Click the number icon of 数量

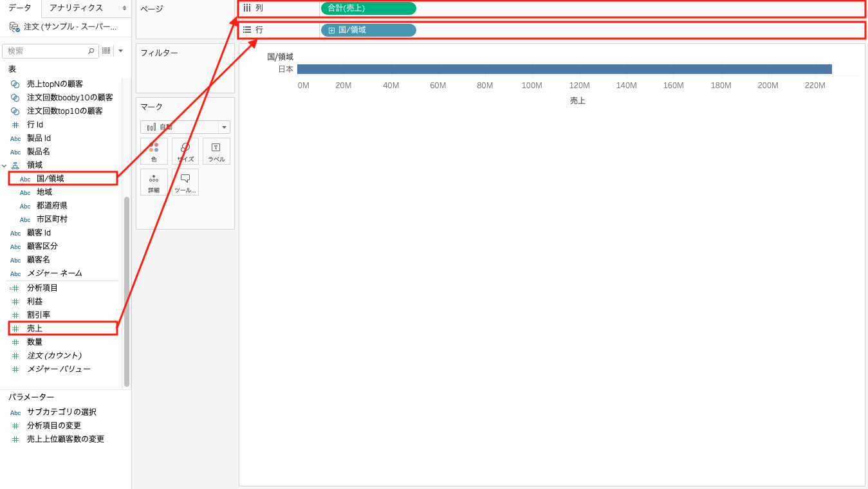coord(15,342)
